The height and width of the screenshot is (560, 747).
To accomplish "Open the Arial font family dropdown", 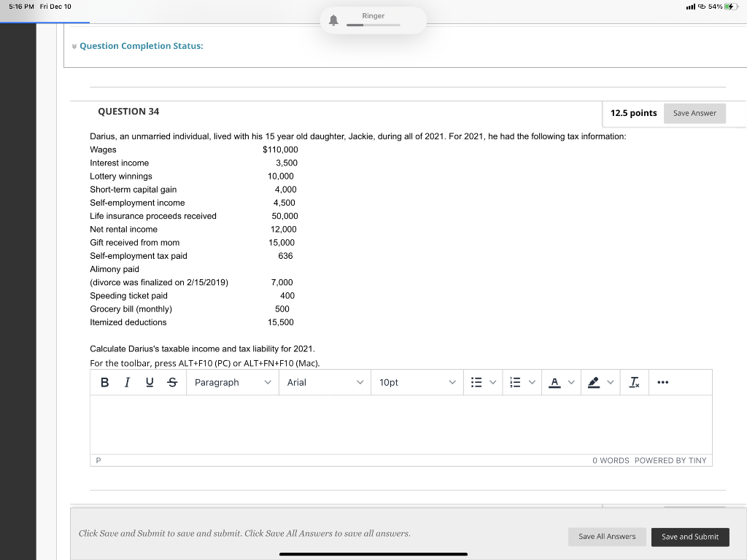I will pos(325,382).
